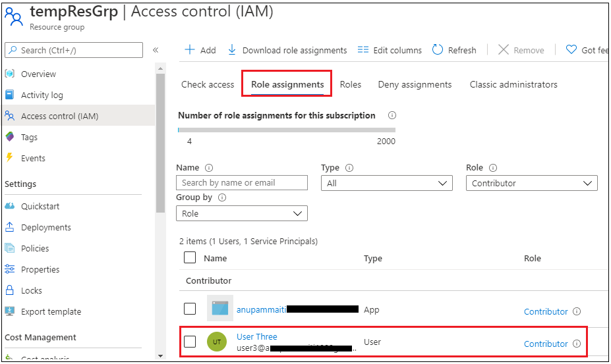Open the Role filter dropdown showing Contributor
Image resolution: width=611 pixels, height=364 pixels.
click(x=531, y=183)
